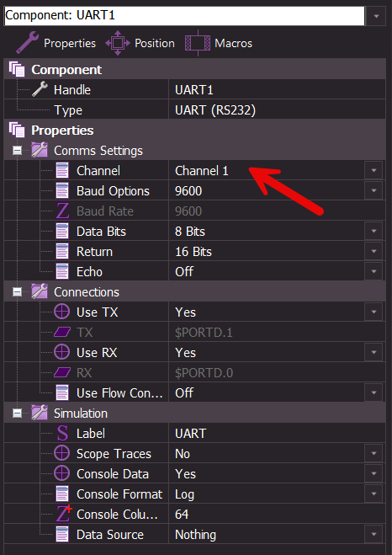Toggle the Echo Off setting dropdown

point(374,272)
